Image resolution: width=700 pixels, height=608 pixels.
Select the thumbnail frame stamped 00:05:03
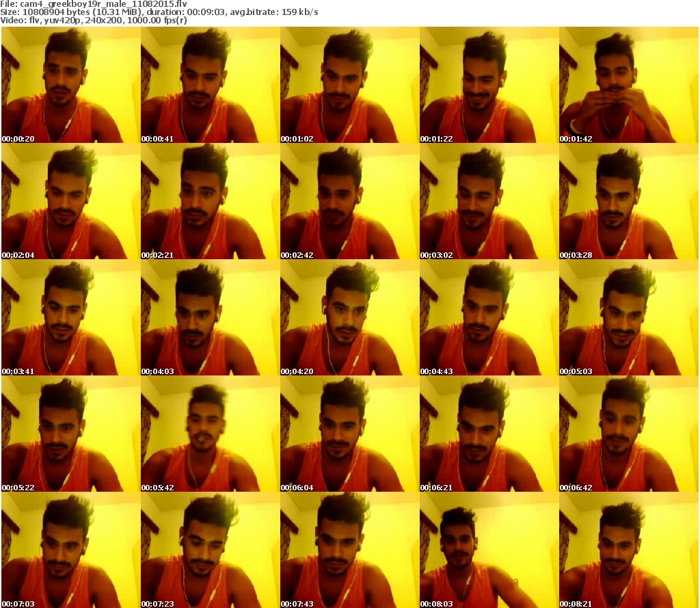point(629,317)
